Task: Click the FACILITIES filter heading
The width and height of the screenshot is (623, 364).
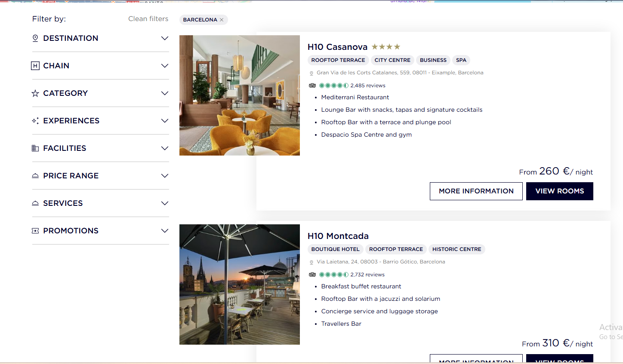Action: pyautogui.click(x=65, y=148)
